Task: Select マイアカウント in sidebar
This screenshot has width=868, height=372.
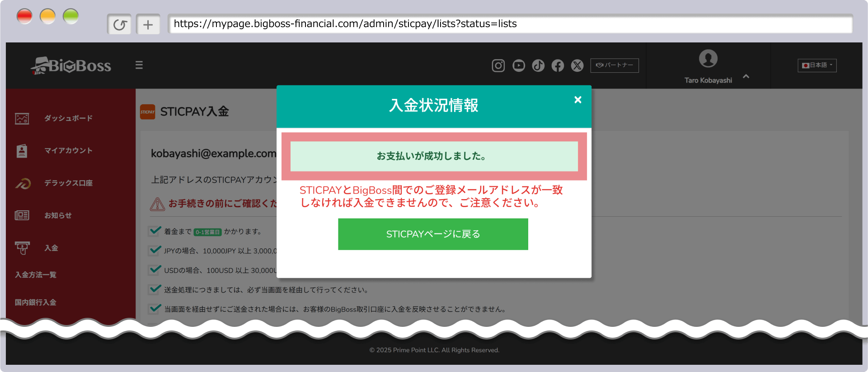Action: click(68, 151)
